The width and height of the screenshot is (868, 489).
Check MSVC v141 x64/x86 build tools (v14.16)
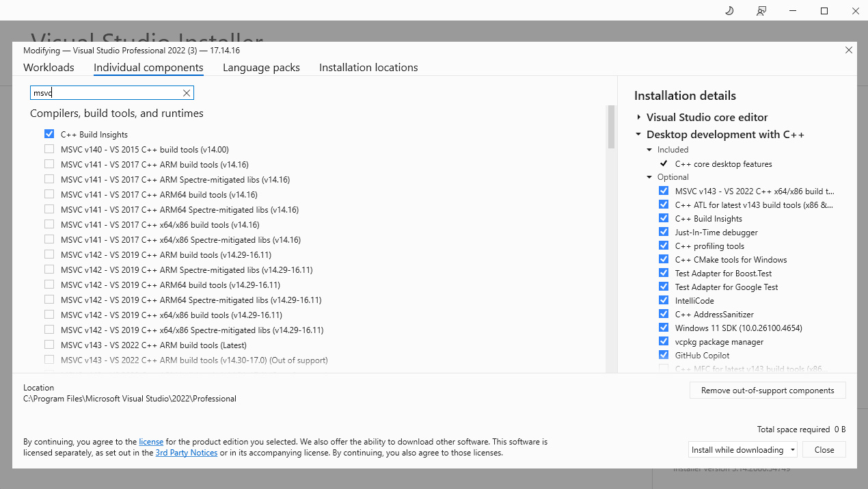49,224
